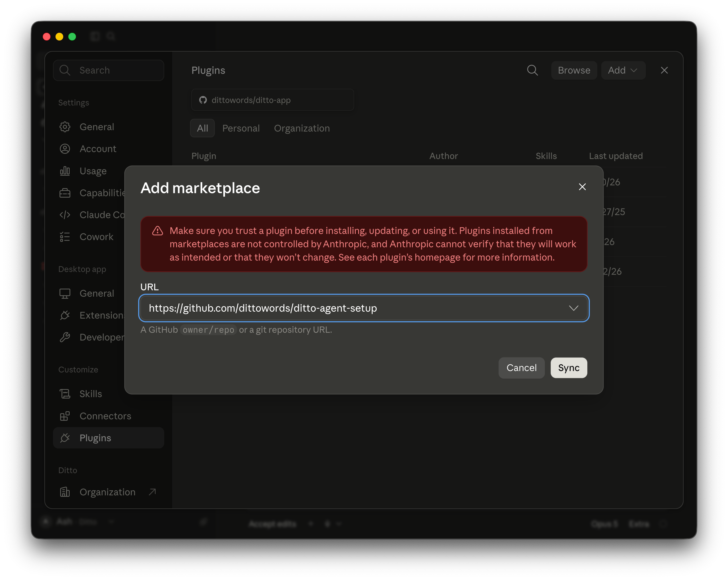The height and width of the screenshot is (580, 728).
Task: Click the Author column header
Action: coord(443,156)
